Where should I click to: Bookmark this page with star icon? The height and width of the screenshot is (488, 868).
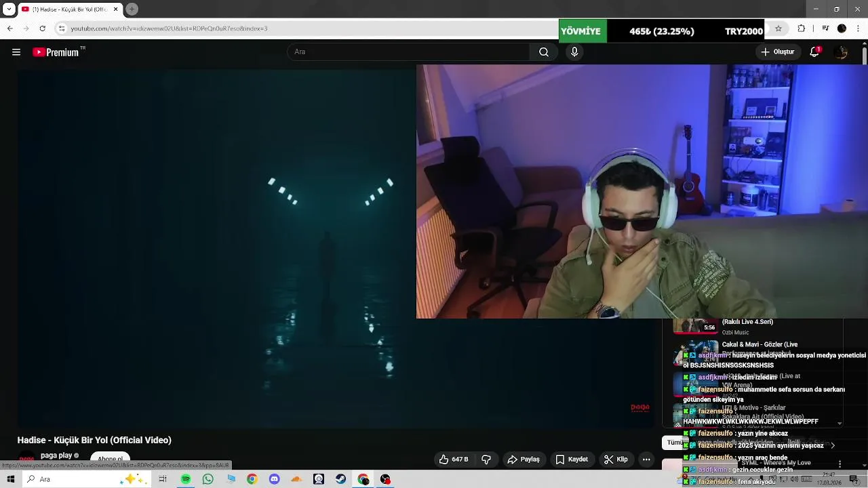pyautogui.click(x=778, y=28)
